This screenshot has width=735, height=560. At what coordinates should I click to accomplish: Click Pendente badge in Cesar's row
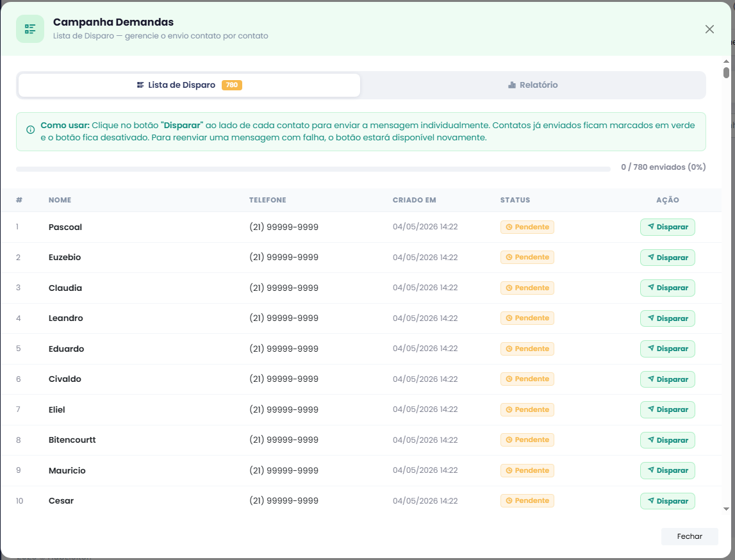pos(527,501)
